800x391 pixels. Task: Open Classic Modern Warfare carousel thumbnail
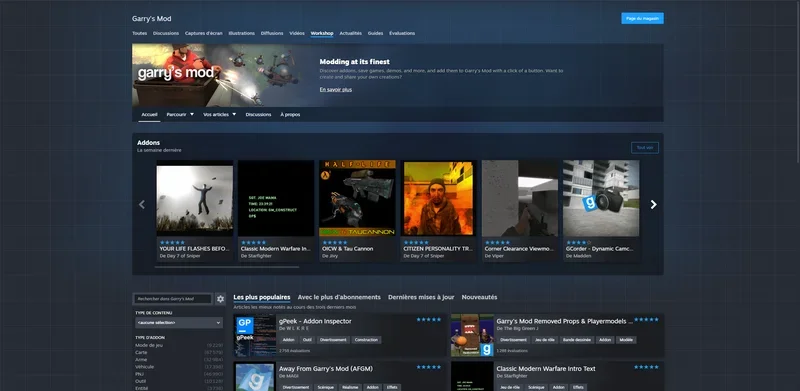pos(276,198)
